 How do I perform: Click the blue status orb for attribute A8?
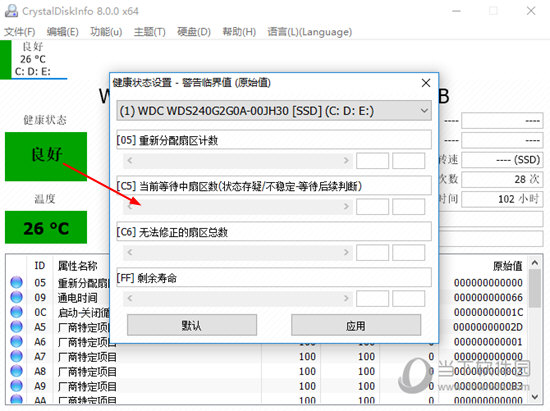pyautogui.click(x=16, y=371)
